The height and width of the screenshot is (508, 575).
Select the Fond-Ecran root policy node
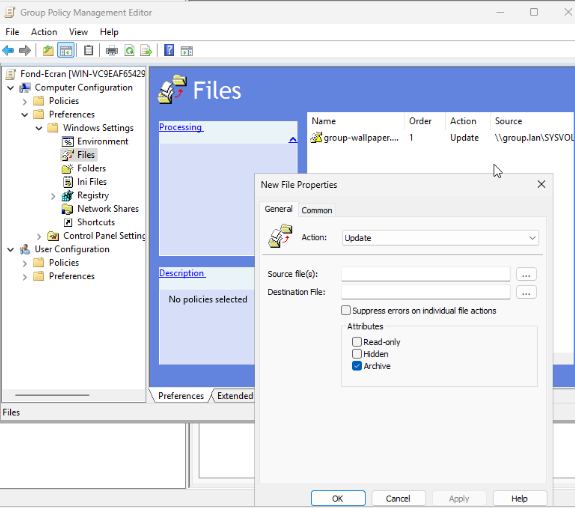pyautogui.click(x=83, y=74)
